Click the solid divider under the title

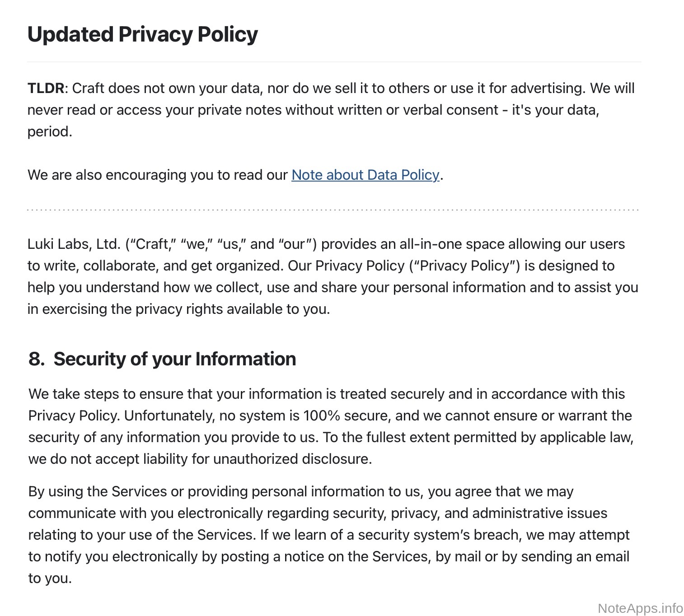[x=333, y=62]
